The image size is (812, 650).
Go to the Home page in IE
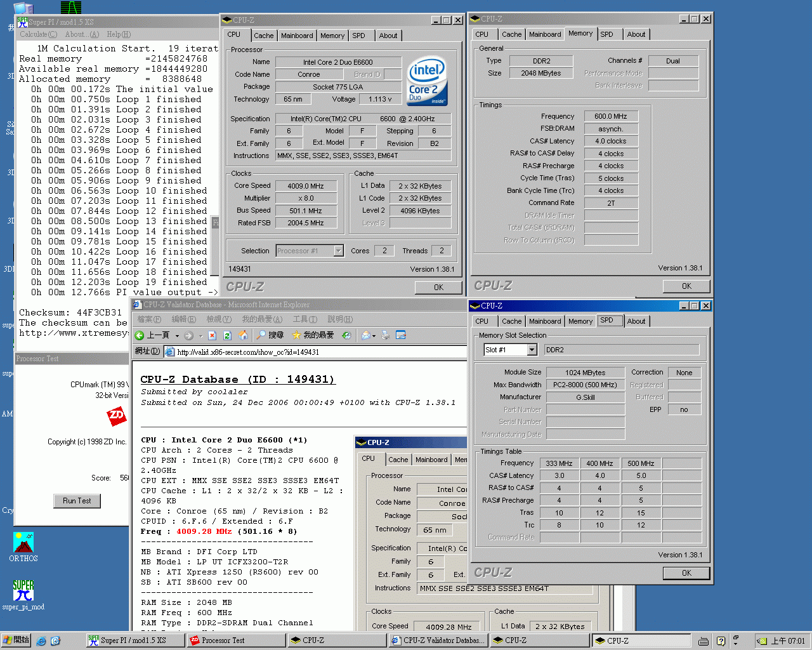click(243, 335)
